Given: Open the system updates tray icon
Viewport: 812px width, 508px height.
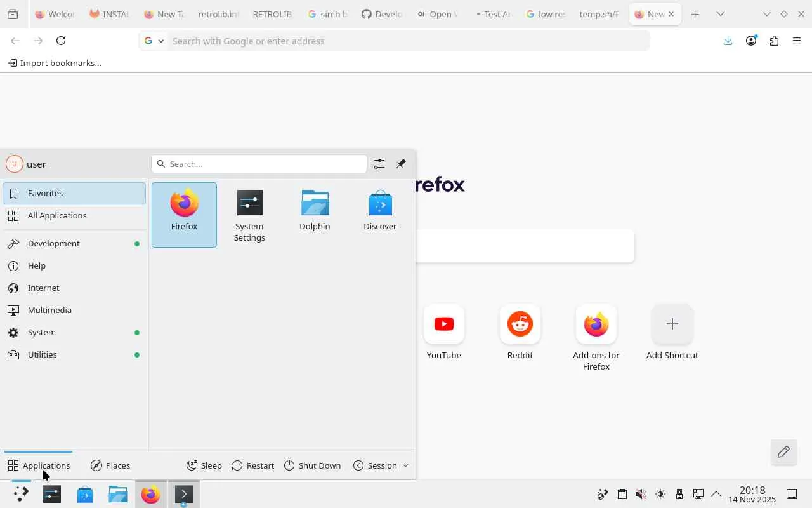Looking at the screenshot, I should click(603, 494).
